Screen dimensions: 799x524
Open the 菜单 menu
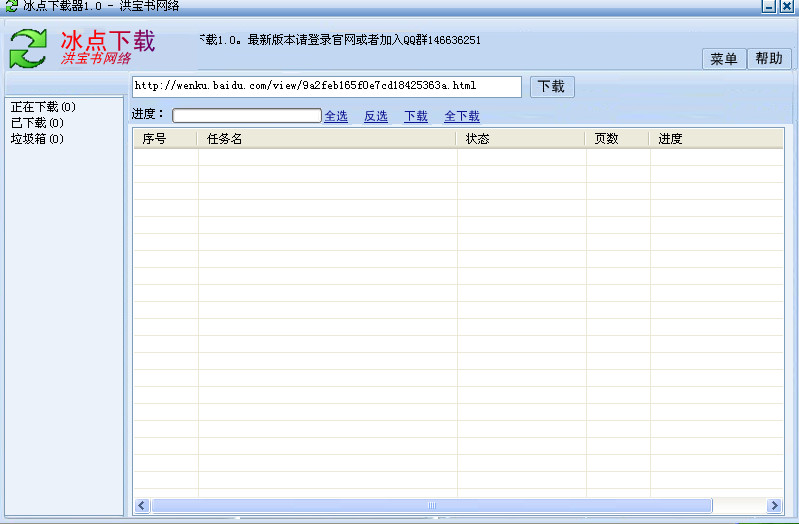pyautogui.click(x=723, y=59)
